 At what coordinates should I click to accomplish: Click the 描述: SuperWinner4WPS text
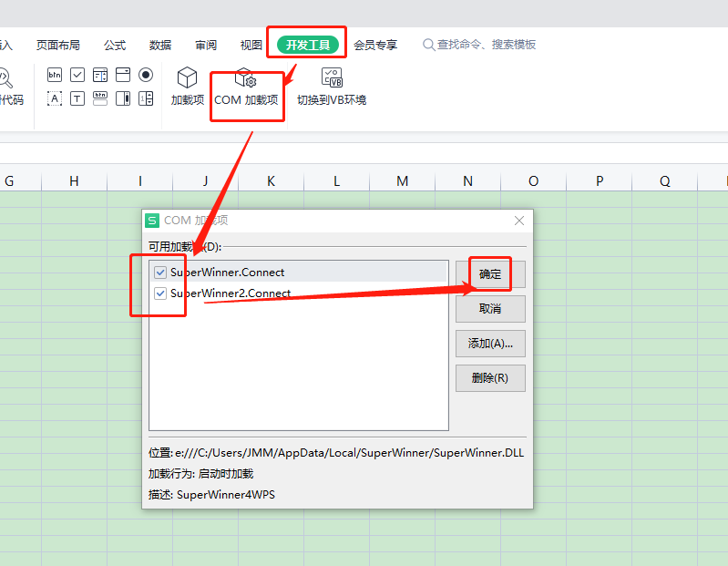211,495
